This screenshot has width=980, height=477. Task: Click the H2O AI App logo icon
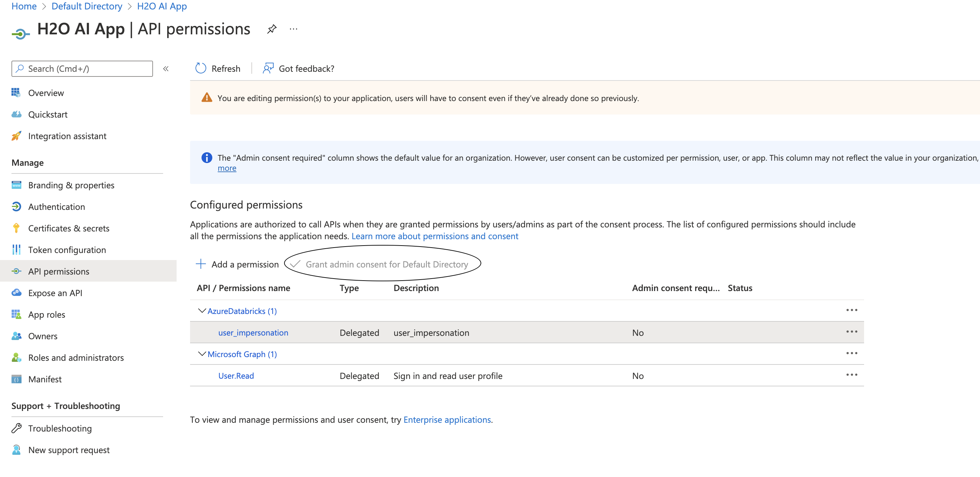(x=21, y=34)
